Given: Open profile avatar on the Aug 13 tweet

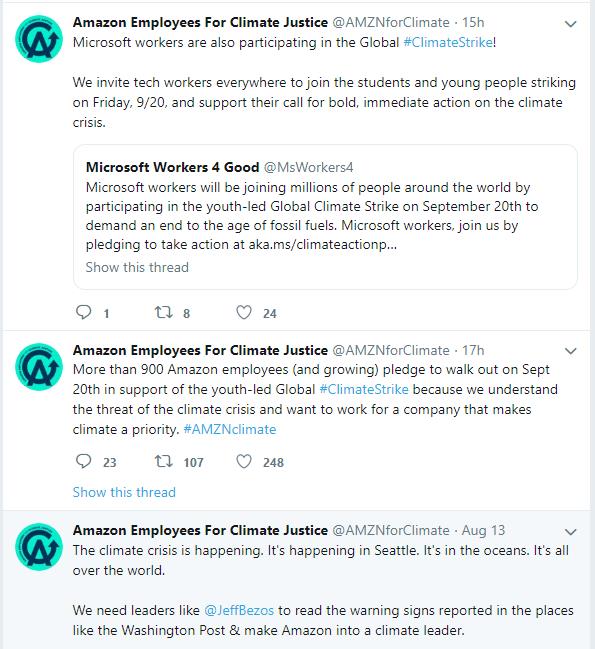Looking at the screenshot, I should coord(39,547).
